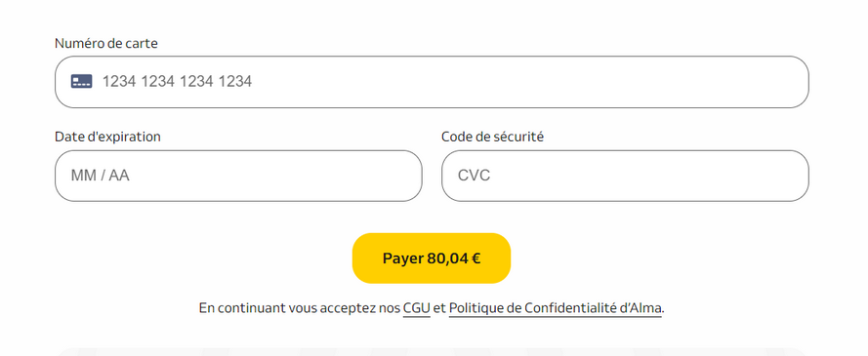868x356 pixels.
Task: Click the word Payer on yellow button
Action: pos(403,258)
